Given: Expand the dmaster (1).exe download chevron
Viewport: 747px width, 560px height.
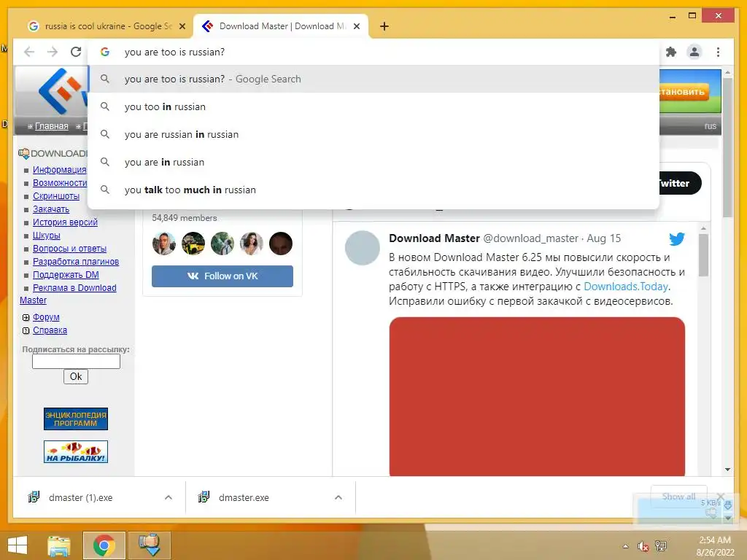Looking at the screenshot, I should [x=169, y=497].
